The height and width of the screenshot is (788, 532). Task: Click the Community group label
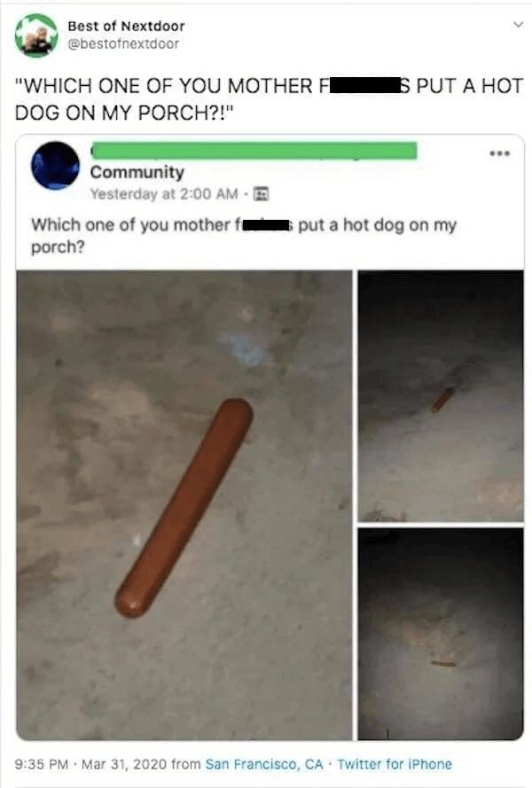[x=137, y=172]
